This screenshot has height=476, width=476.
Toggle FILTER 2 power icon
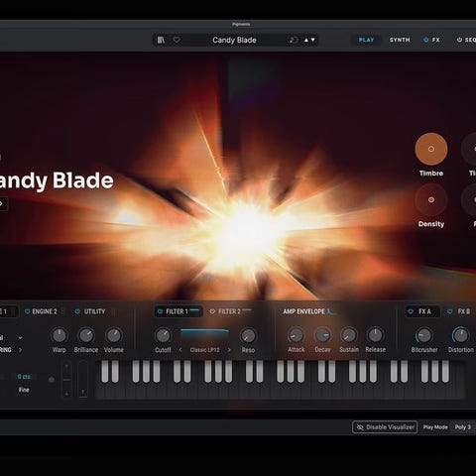tap(212, 311)
